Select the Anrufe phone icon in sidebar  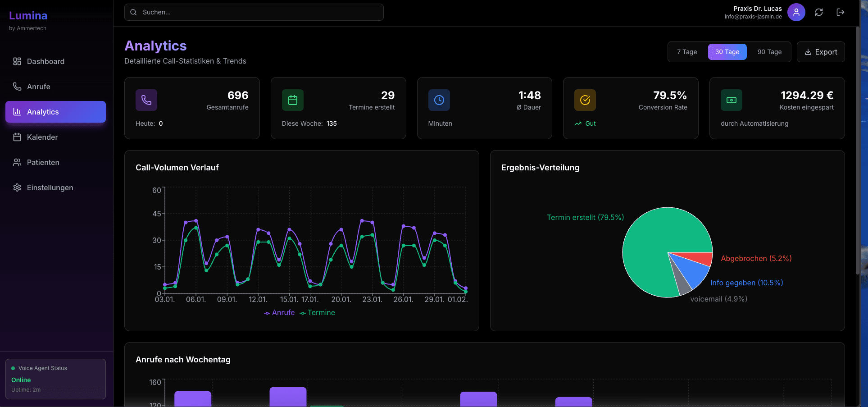17,87
